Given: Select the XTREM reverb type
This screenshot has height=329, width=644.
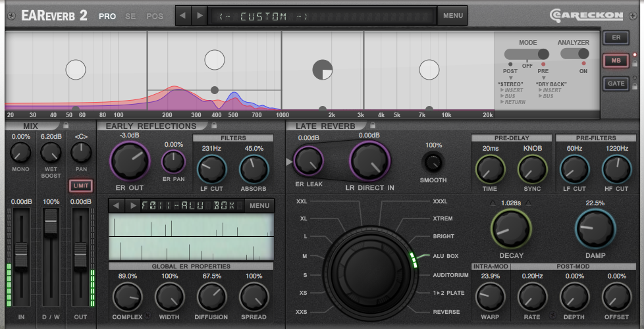Looking at the screenshot, I should pos(443,218).
